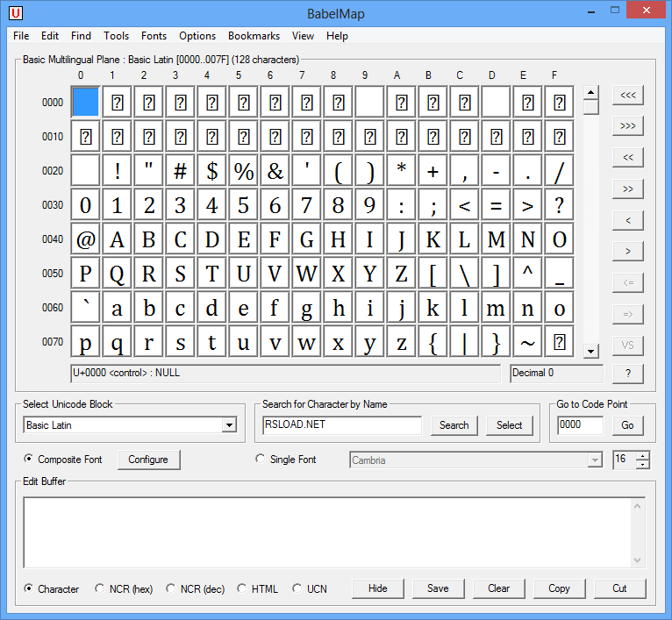Choose the HTML radio option

pyautogui.click(x=242, y=588)
